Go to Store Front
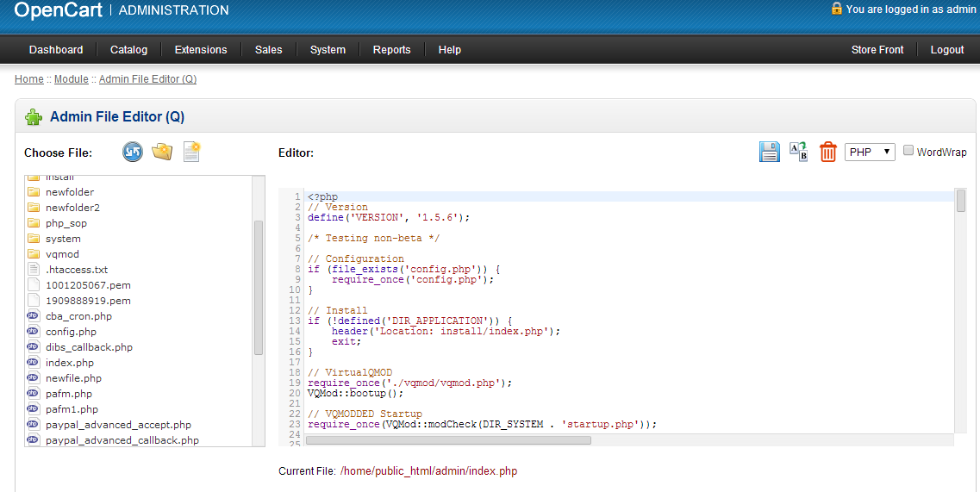 coord(877,49)
